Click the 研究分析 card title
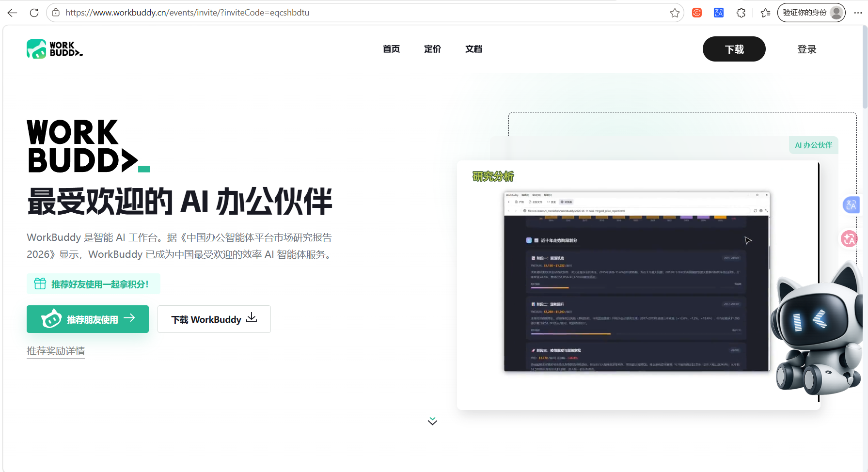The width and height of the screenshot is (868, 472). (x=493, y=176)
